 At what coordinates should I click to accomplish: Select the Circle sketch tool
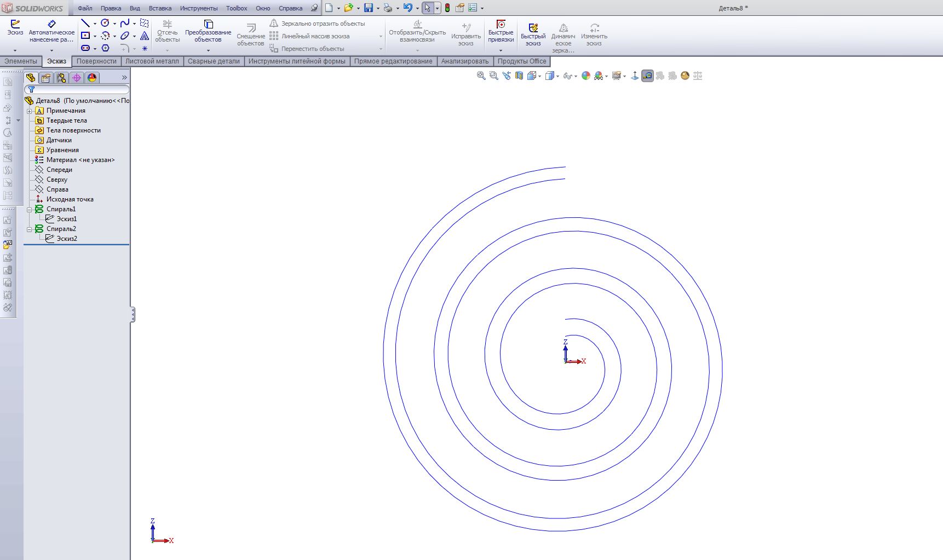tap(105, 23)
